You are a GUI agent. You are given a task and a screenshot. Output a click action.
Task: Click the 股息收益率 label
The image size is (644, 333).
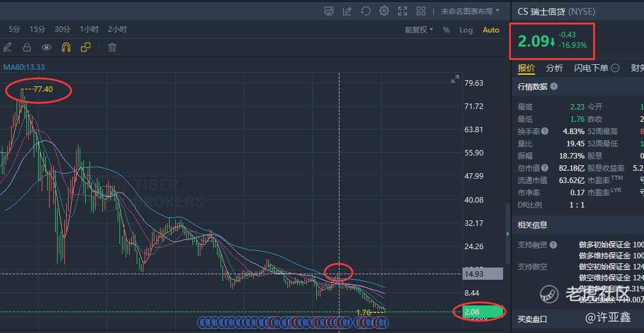(x=606, y=168)
